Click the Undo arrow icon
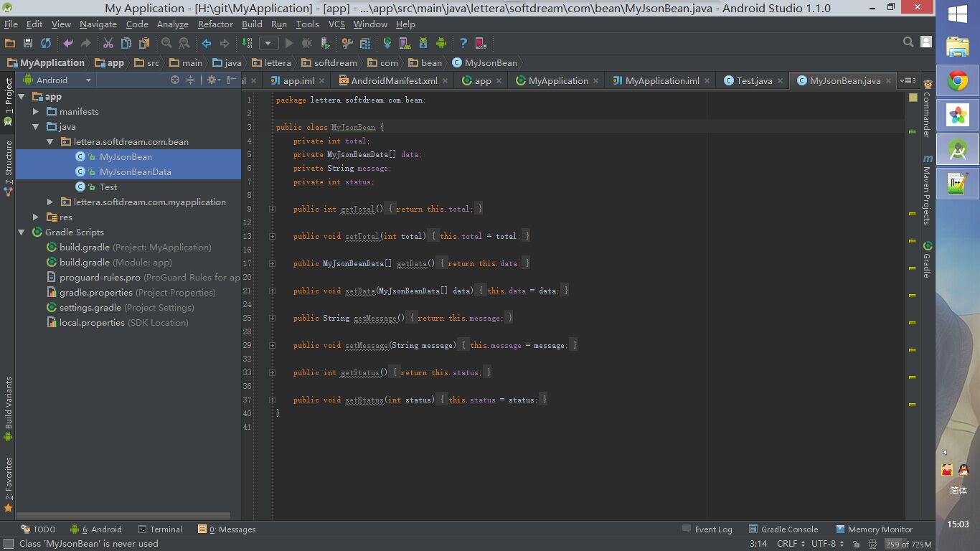This screenshot has height=551, width=980. tap(68, 43)
